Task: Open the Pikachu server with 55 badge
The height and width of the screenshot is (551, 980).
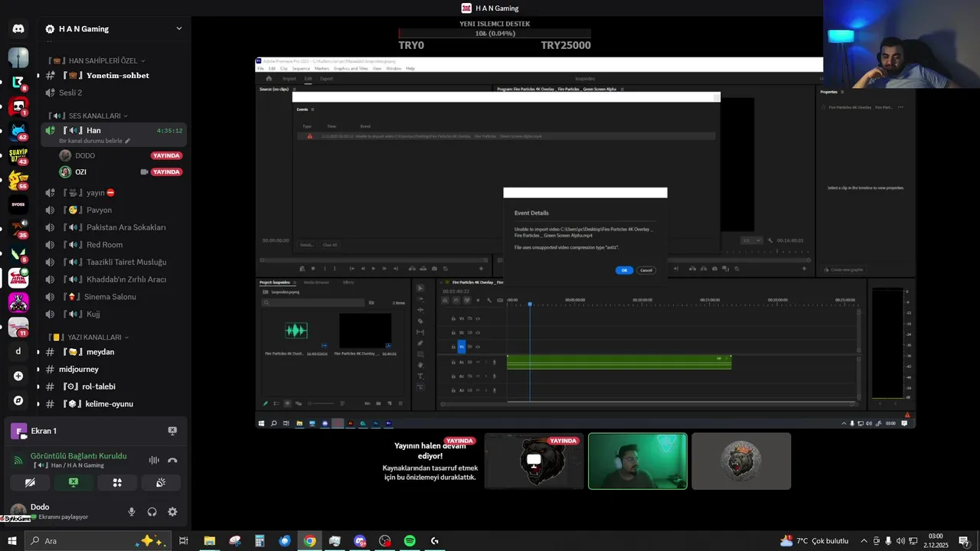Action: (18, 180)
